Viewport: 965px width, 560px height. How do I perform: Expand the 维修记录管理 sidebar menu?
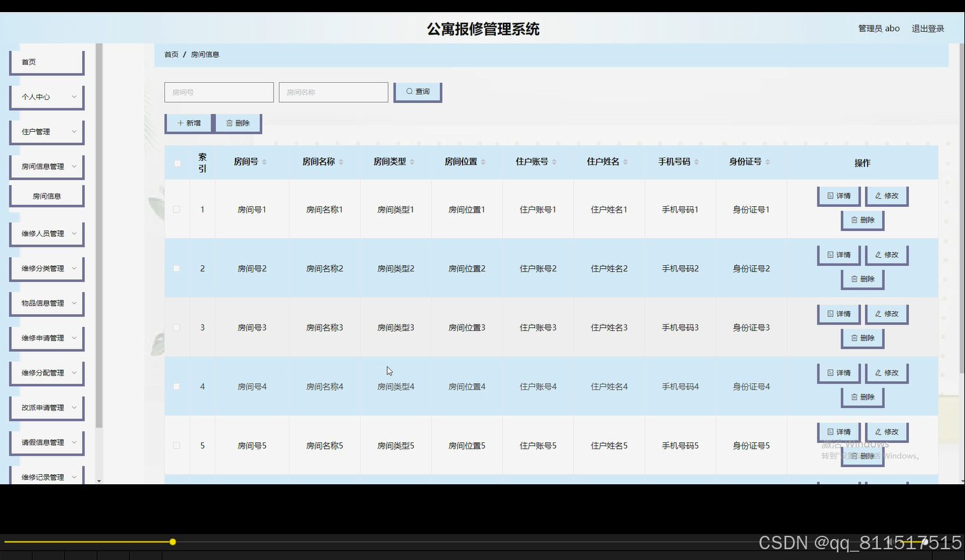[x=46, y=476]
